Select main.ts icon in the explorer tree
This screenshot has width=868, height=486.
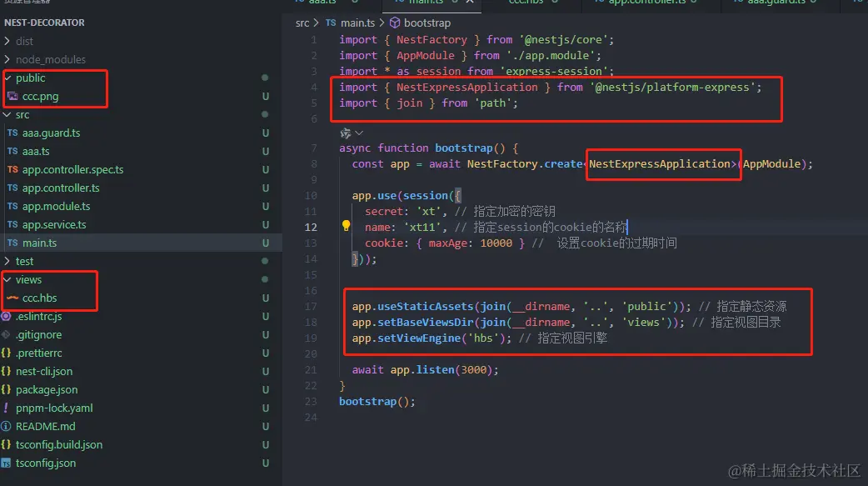pos(12,243)
